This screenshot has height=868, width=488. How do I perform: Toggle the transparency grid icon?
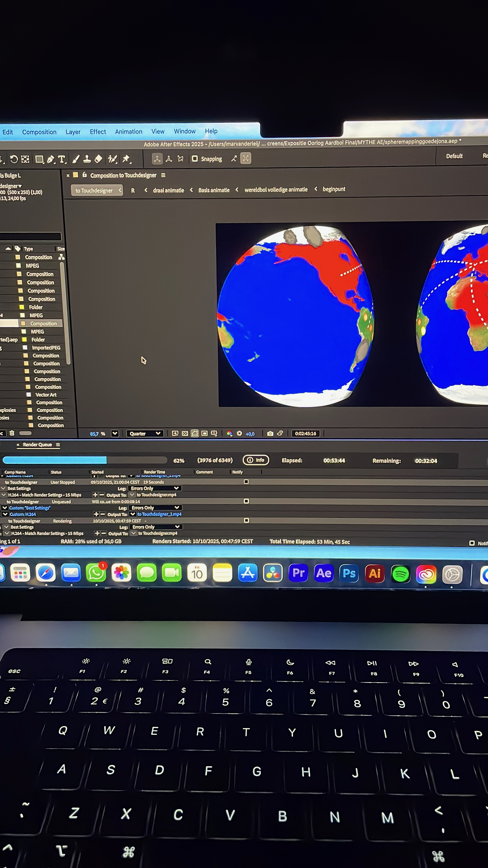click(x=185, y=434)
